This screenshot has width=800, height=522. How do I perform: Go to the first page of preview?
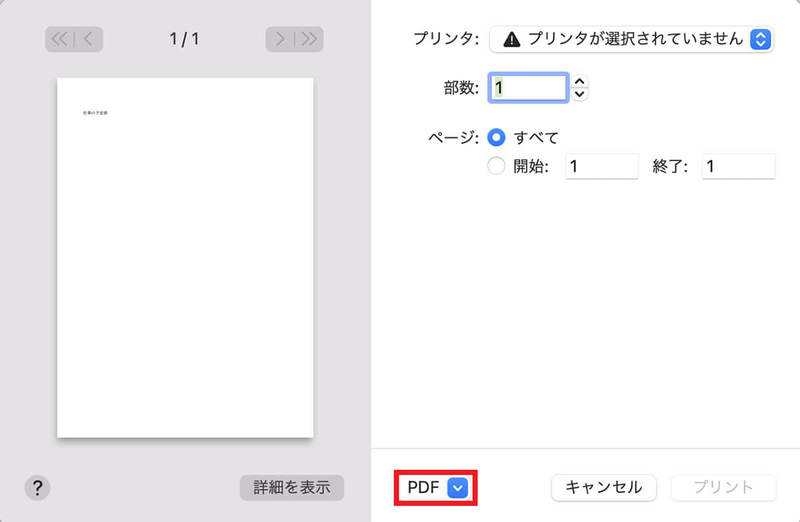pyautogui.click(x=59, y=39)
